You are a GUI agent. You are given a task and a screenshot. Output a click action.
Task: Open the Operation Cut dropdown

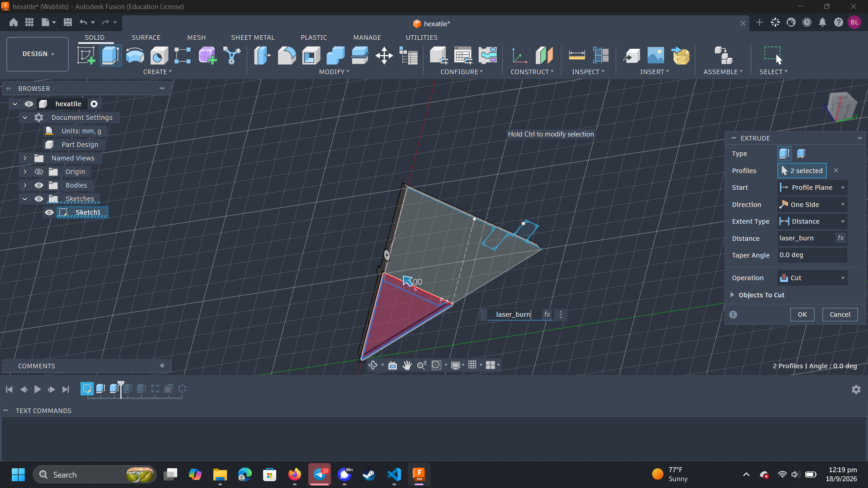pos(812,278)
